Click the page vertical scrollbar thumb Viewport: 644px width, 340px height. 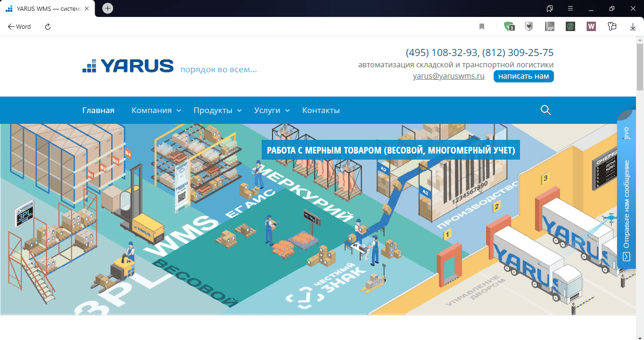(x=640, y=67)
